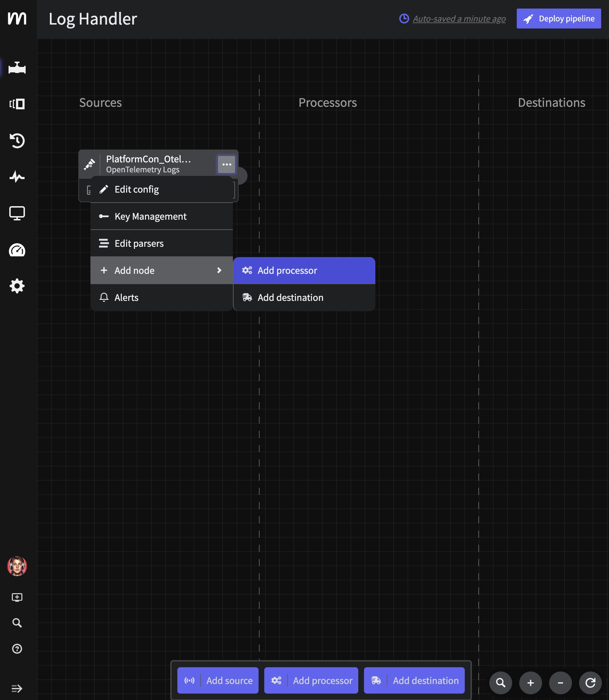Image resolution: width=609 pixels, height=700 pixels.
Task: Open search using the magnifier icon
Action: (17, 622)
